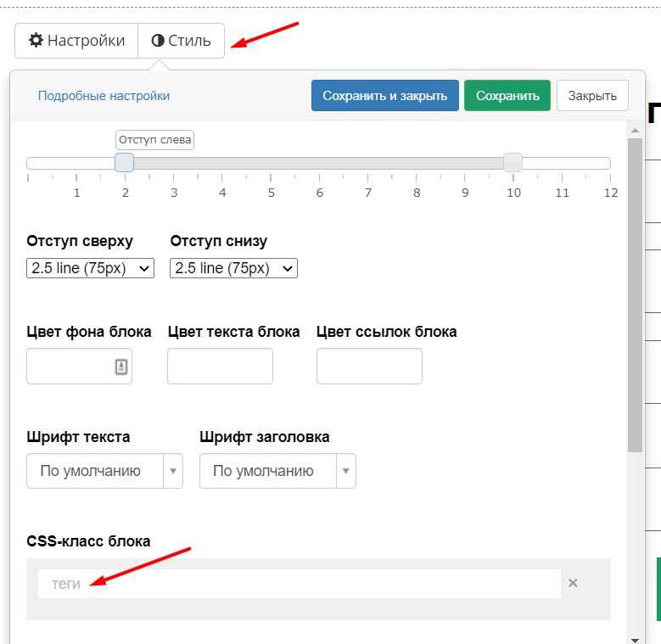Select the right slider handle near 10
Image resolution: width=661 pixels, height=644 pixels.
(x=513, y=163)
